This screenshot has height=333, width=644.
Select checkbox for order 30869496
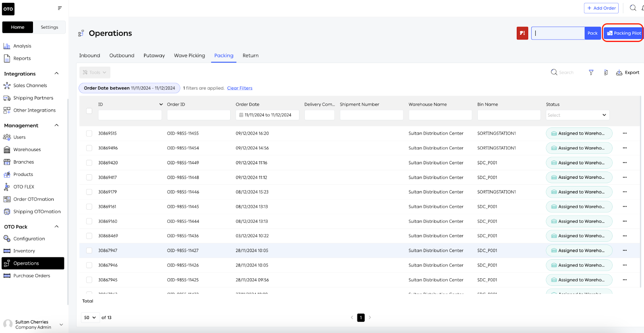pos(89,148)
